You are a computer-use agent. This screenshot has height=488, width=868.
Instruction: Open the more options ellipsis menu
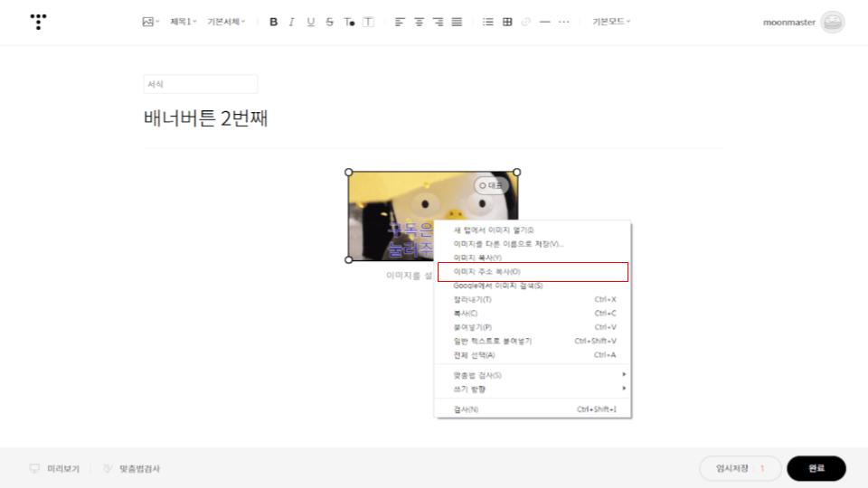pos(563,22)
